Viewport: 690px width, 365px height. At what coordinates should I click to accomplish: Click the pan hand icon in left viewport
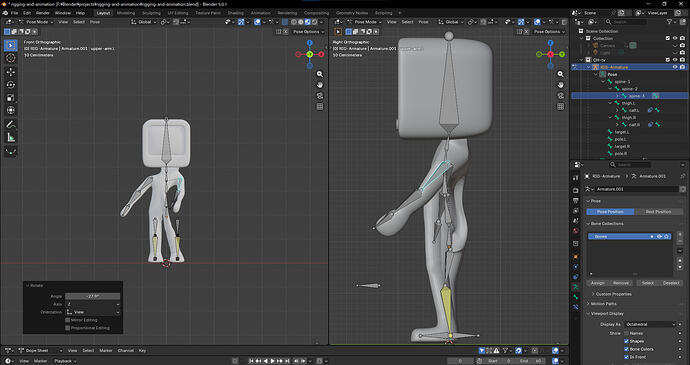click(x=320, y=85)
